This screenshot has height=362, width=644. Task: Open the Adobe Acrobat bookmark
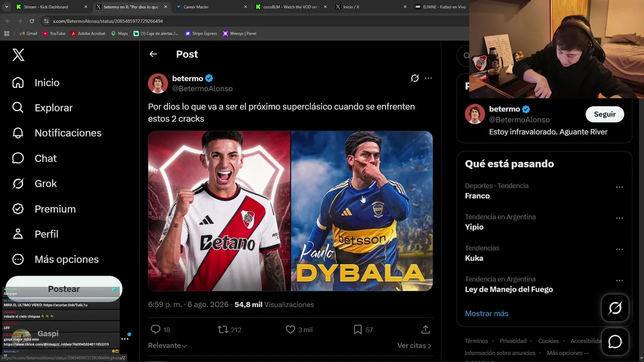(88, 34)
